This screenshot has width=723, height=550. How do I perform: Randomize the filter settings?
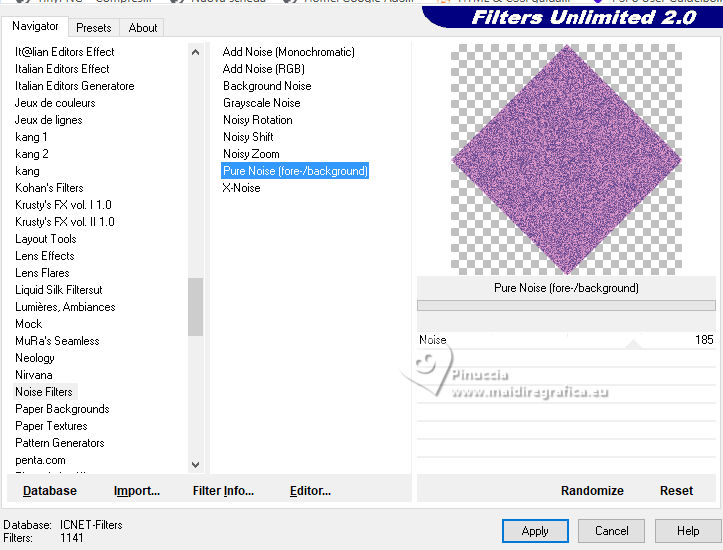pyautogui.click(x=592, y=491)
